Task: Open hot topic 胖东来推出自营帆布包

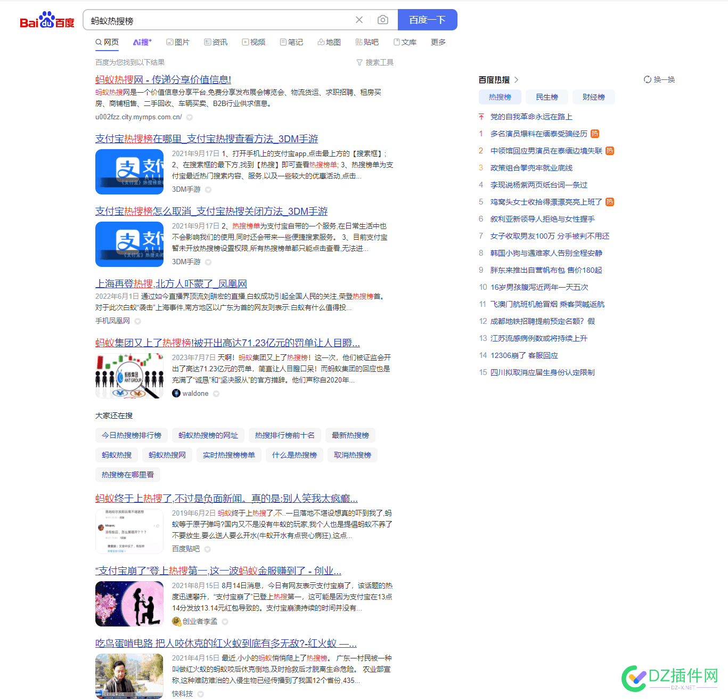Action: [x=546, y=270]
